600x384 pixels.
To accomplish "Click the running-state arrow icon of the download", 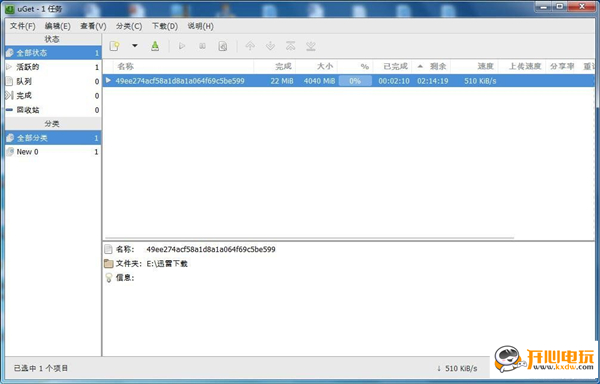I will [x=108, y=80].
